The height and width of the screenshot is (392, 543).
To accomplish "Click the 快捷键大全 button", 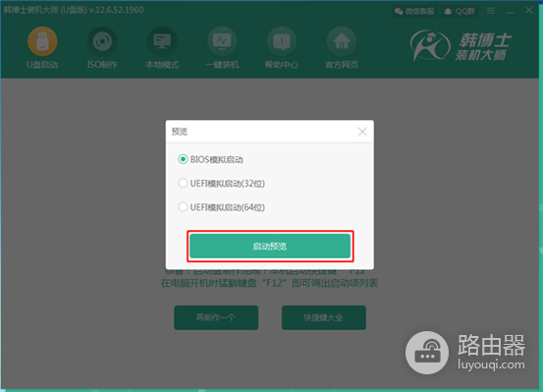I will pos(324,317).
